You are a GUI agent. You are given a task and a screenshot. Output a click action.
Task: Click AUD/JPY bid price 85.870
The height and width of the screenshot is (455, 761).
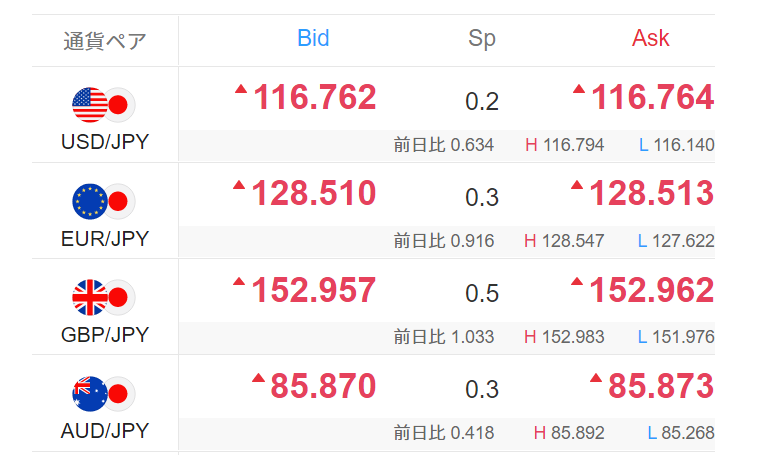tap(323, 386)
